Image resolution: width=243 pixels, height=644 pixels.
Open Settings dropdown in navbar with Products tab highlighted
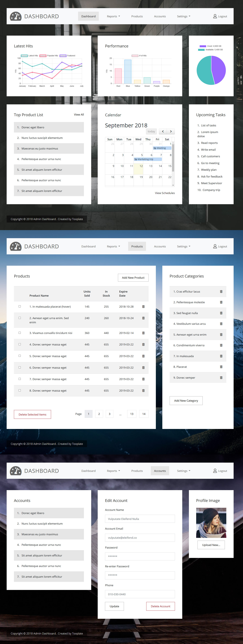[183, 246]
